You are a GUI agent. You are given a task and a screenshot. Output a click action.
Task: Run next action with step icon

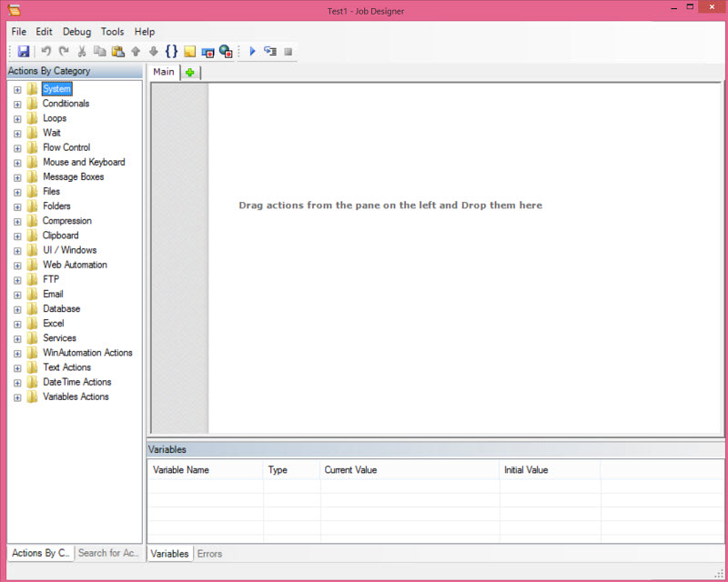coord(270,51)
